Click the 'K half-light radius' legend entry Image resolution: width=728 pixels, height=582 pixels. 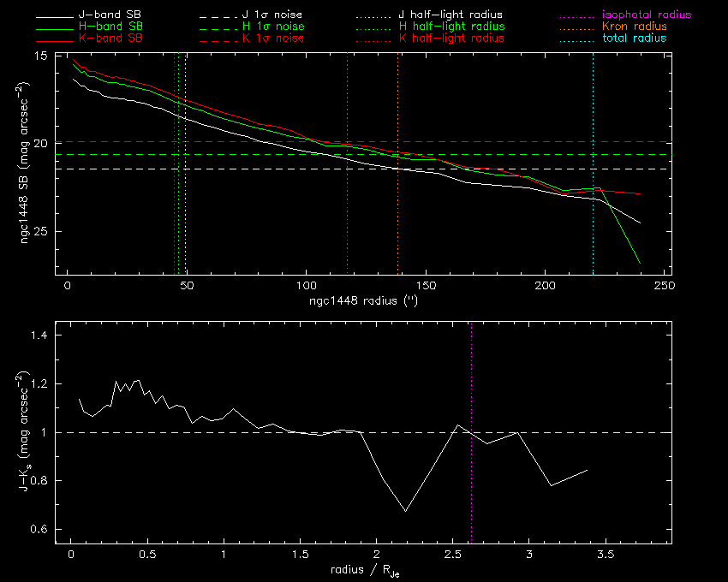(x=451, y=39)
